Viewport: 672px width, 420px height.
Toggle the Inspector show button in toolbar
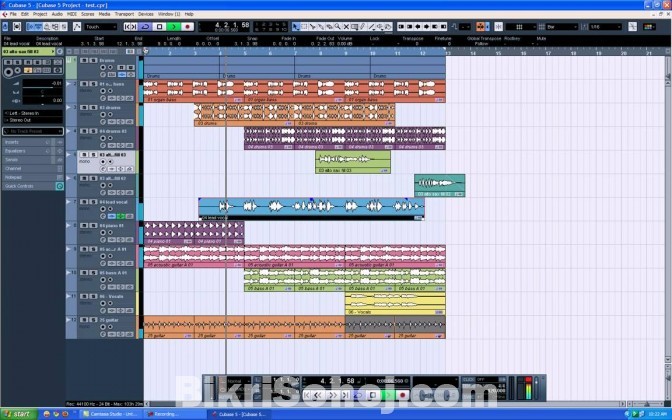point(31,27)
